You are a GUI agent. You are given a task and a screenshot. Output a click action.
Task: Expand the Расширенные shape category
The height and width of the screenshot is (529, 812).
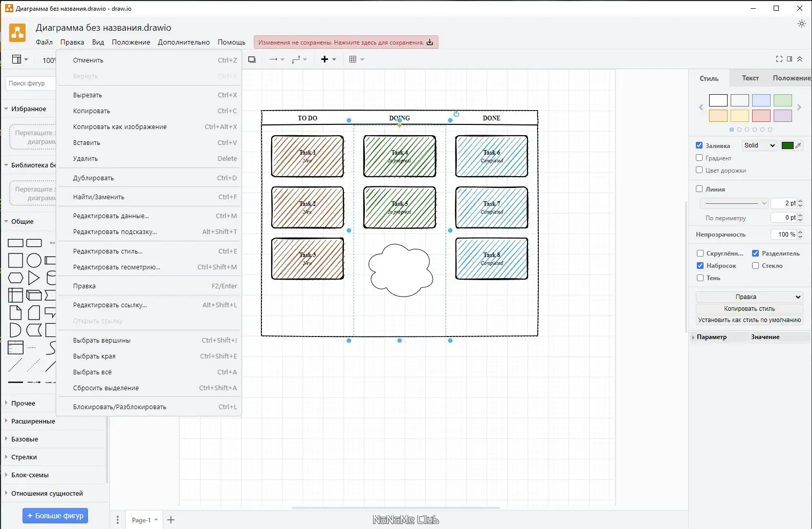tap(54, 421)
